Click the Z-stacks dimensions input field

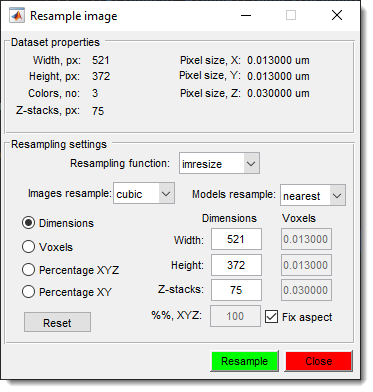pos(236,290)
